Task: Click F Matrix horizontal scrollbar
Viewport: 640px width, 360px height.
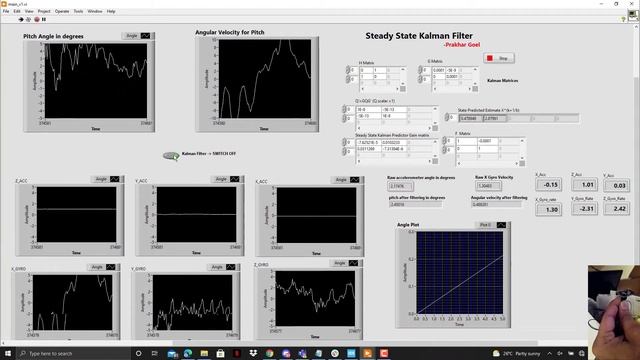Action: (488, 164)
